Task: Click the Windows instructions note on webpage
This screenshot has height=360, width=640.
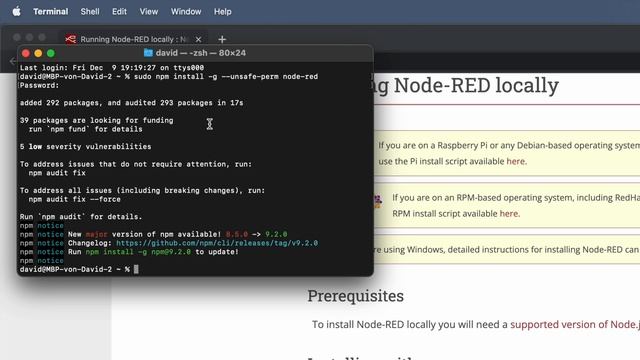Action: [x=507, y=249]
